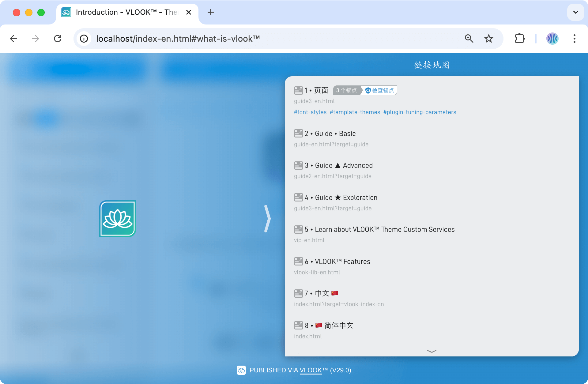Click the 检查锚点 check anchors button

[x=380, y=90]
